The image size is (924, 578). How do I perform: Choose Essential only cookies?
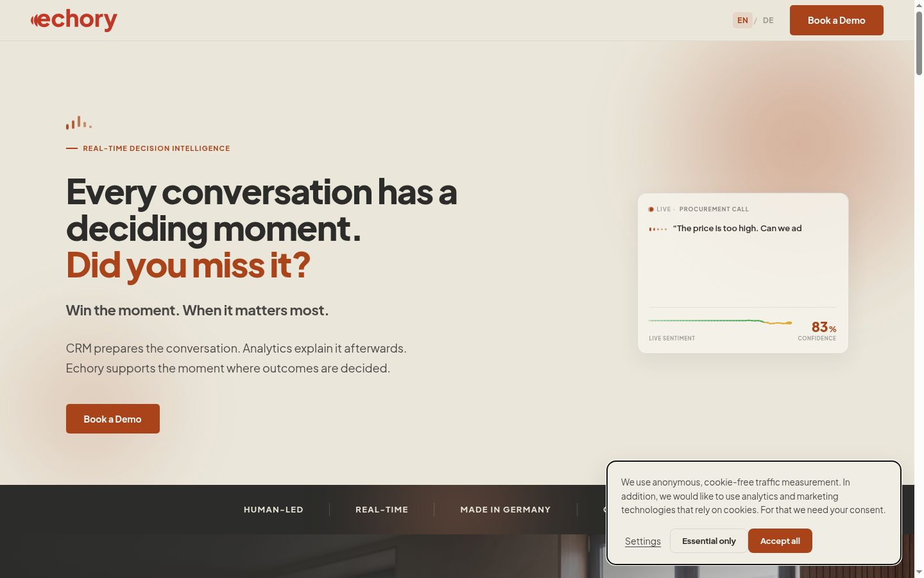tap(708, 541)
